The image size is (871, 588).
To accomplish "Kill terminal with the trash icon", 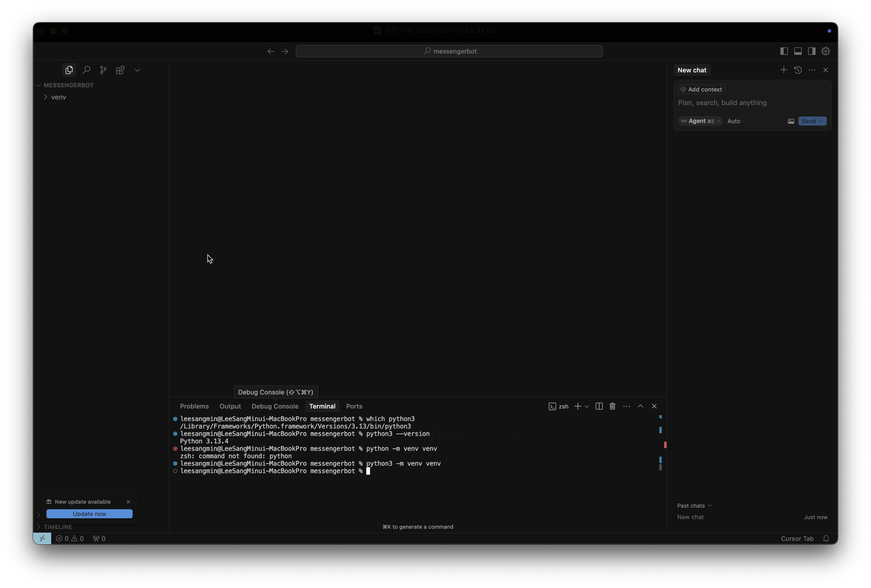I will (x=612, y=406).
